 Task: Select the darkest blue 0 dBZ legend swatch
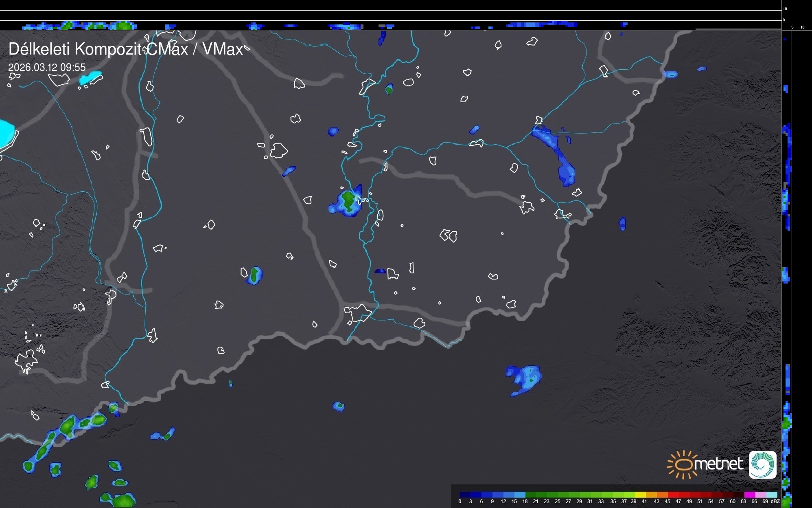[465, 495]
